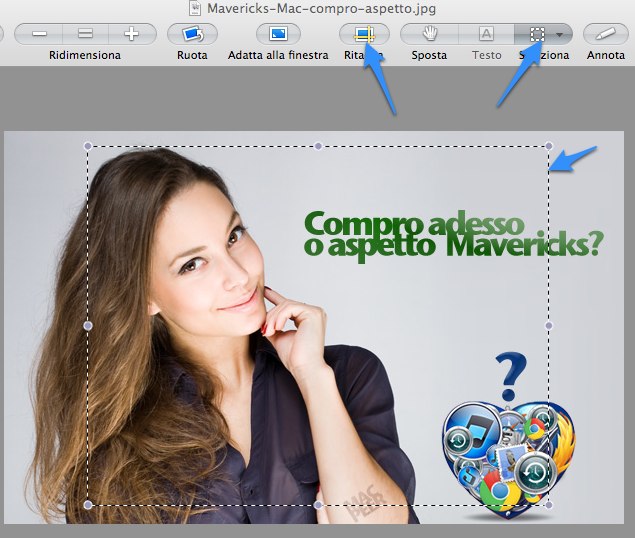
Task: Click the zoom out minus button
Action: 39,34
